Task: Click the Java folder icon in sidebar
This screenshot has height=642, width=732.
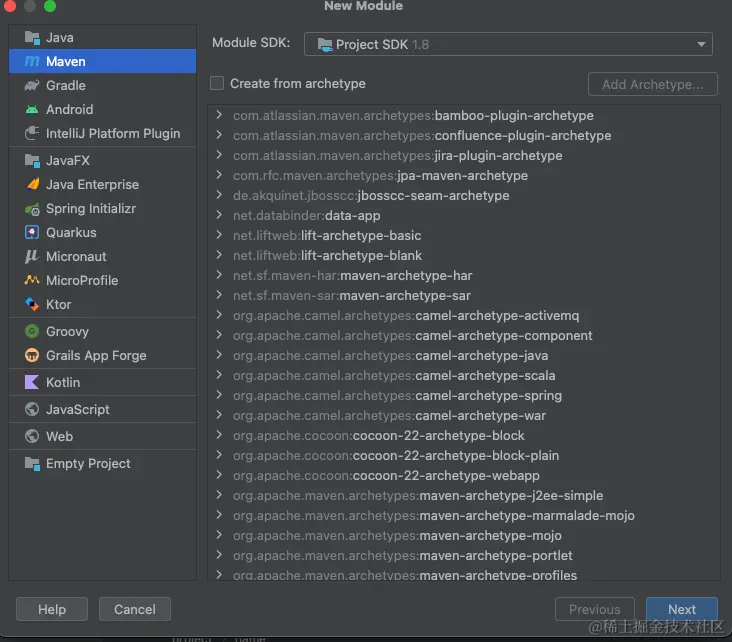Action: point(32,37)
